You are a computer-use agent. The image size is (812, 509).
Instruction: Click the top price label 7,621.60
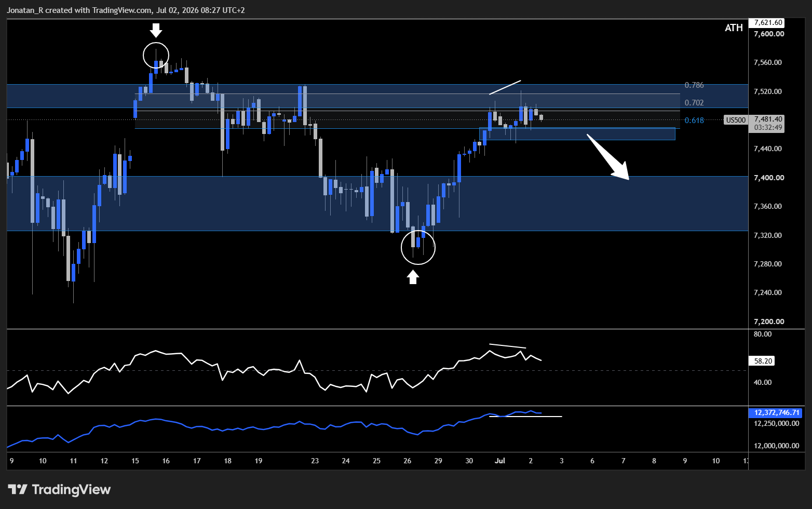click(768, 23)
